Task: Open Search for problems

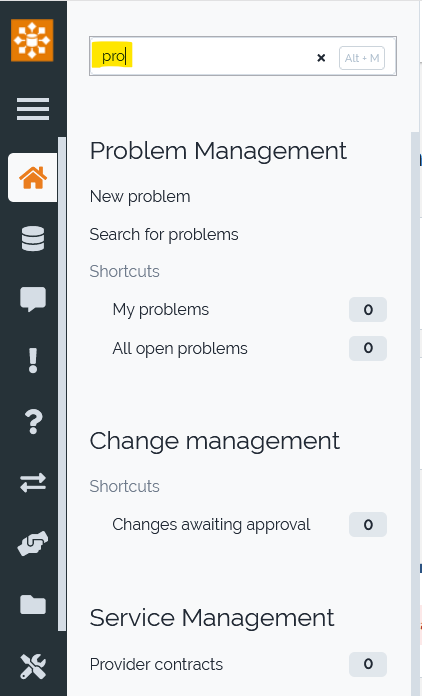Action: [164, 234]
